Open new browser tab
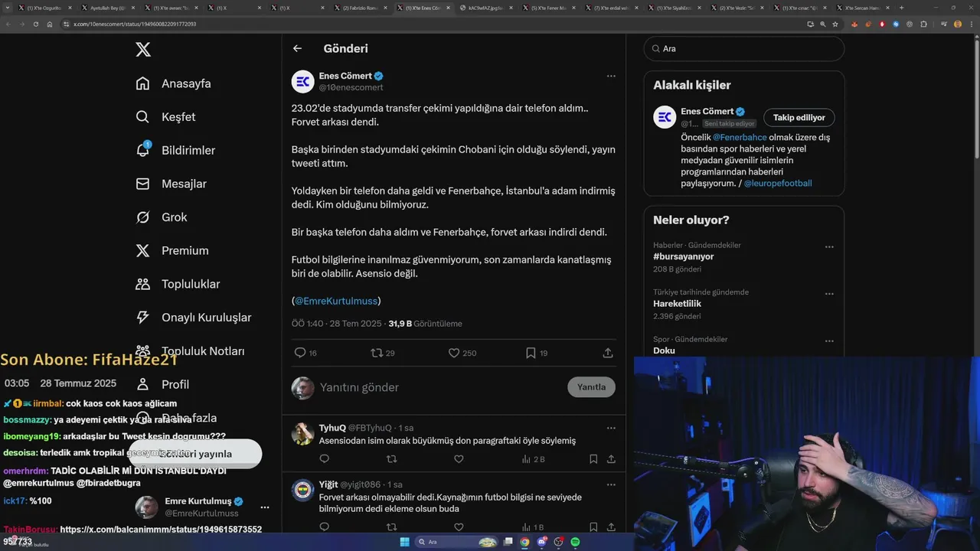 tap(901, 8)
